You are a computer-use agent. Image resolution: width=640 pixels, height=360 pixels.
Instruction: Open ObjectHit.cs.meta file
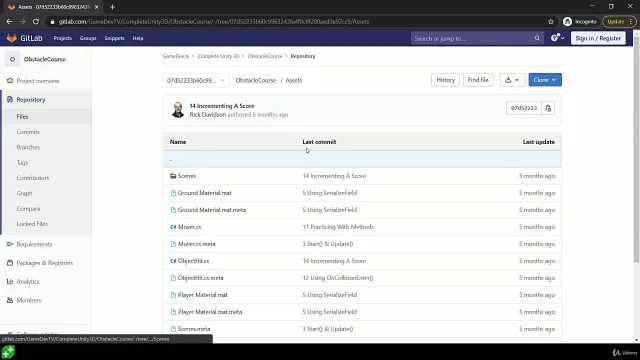200,278
